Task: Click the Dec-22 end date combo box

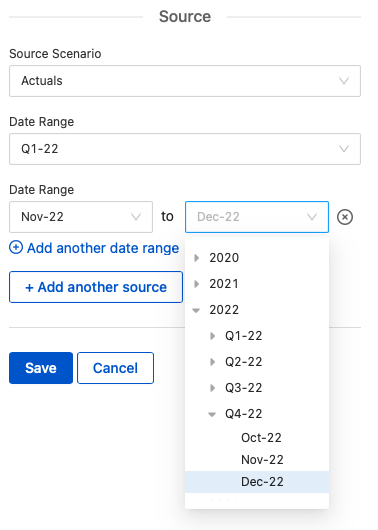Action: coord(257,217)
